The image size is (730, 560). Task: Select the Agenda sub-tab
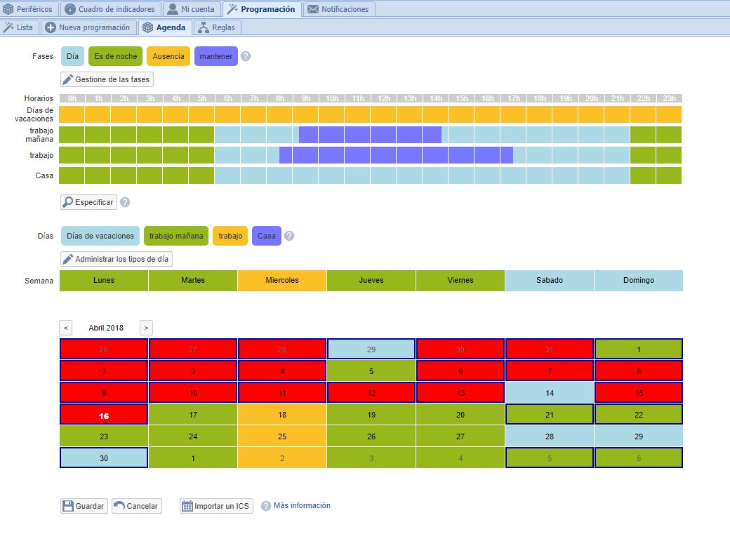[165, 27]
